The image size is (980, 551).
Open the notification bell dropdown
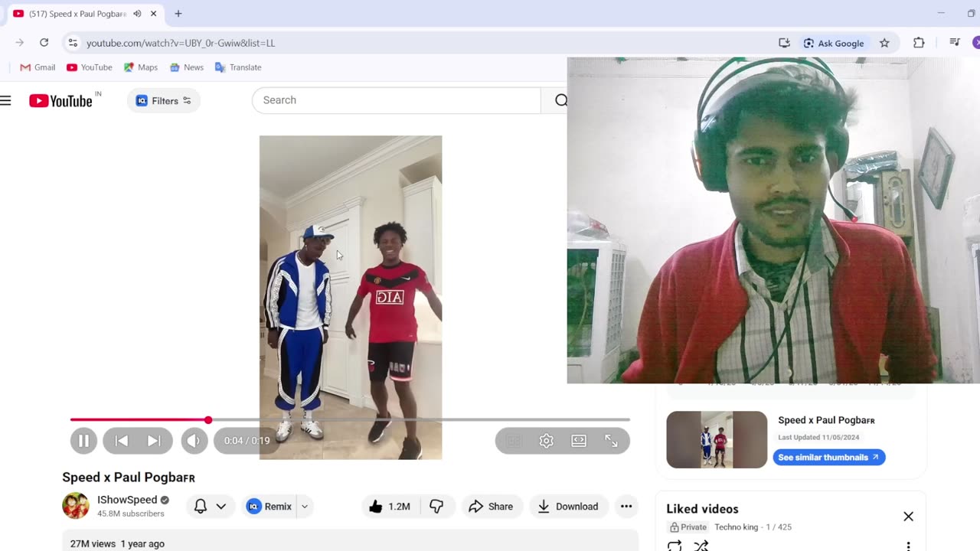tap(210, 507)
